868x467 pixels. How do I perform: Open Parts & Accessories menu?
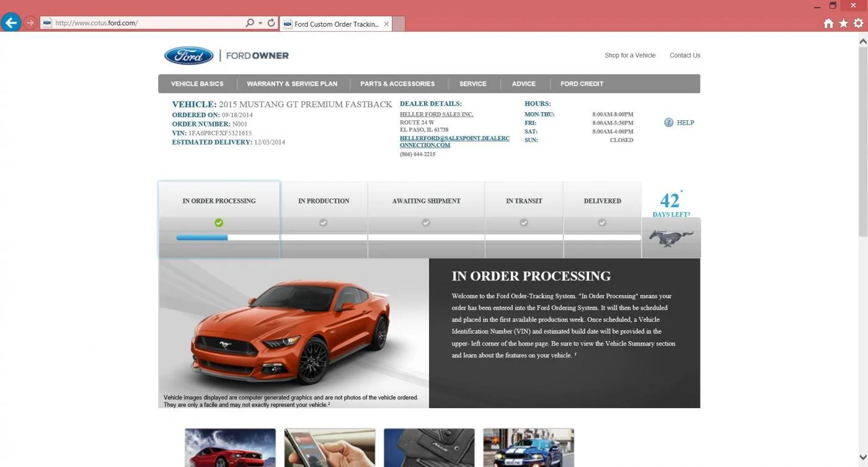point(397,84)
